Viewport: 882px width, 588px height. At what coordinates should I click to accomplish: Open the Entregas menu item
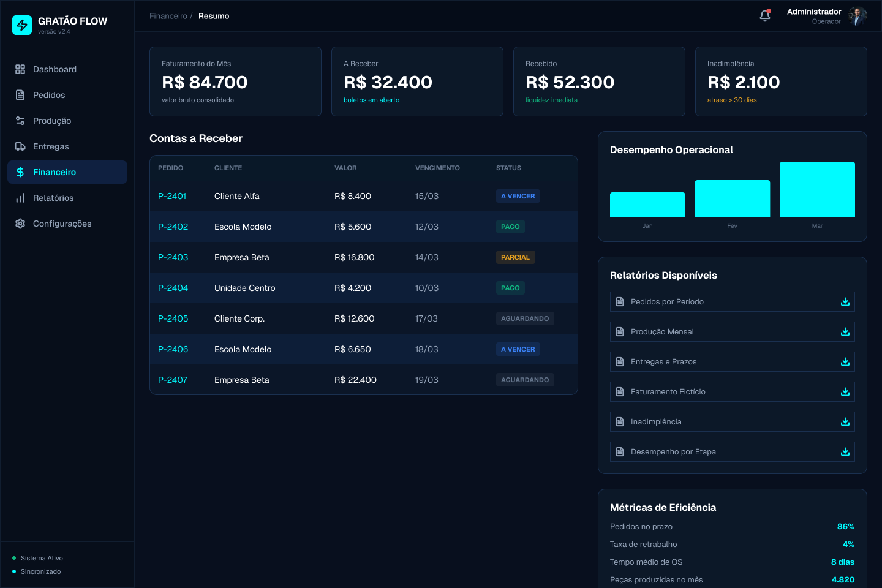click(x=67, y=146)
